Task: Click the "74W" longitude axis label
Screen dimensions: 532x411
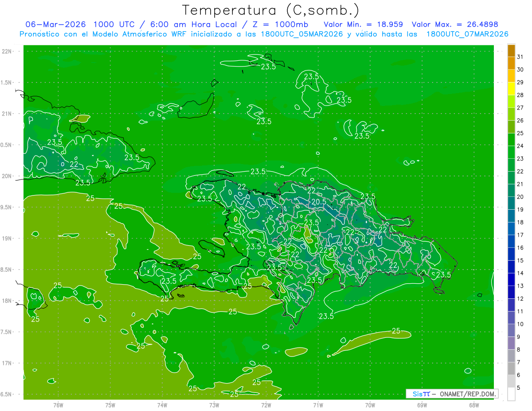Action: 162,405
